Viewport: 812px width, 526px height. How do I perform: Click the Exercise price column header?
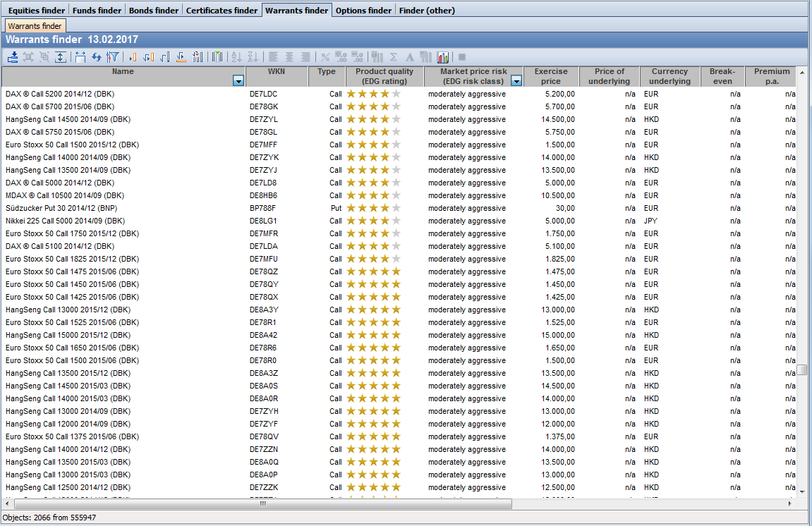click(550, 76)
